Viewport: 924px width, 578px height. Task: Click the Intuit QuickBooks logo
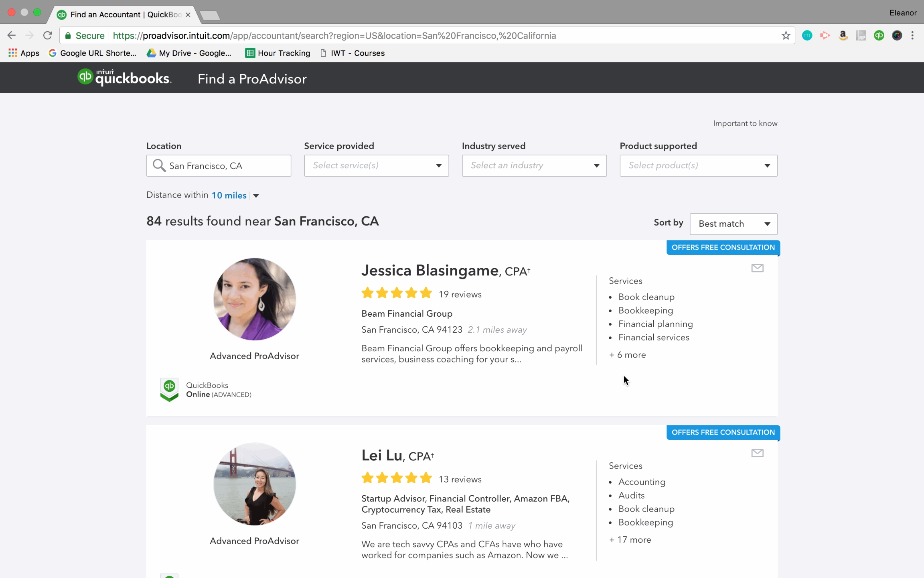(124, 77)
